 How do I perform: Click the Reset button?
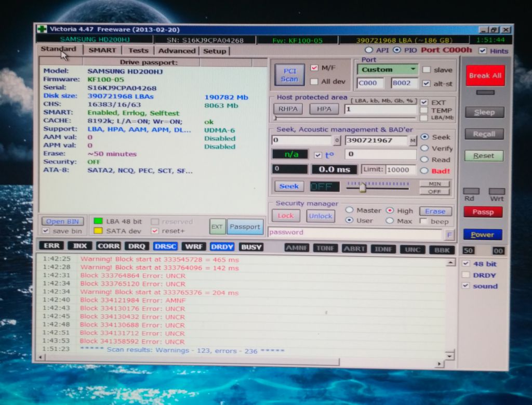484,156
